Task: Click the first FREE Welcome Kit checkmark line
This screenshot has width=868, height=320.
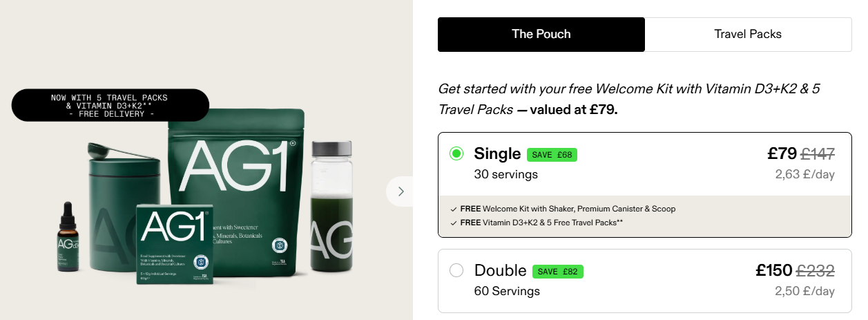Action: (563, 209)
